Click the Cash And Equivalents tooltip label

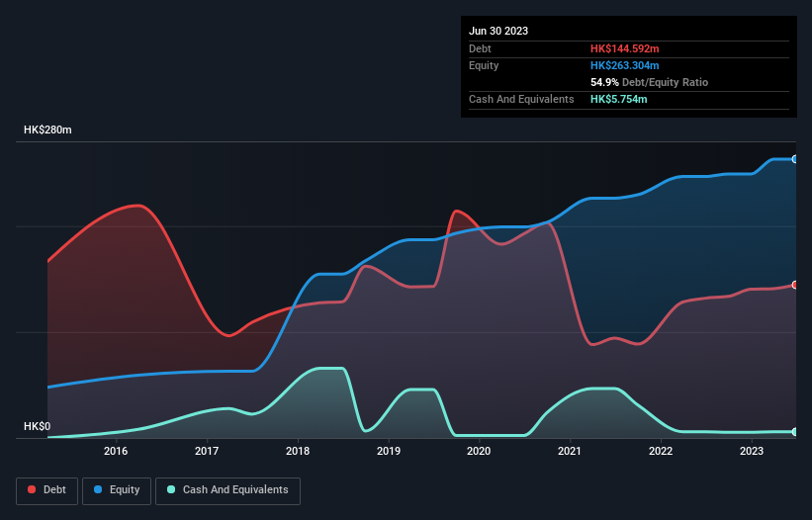pos(521,99)
